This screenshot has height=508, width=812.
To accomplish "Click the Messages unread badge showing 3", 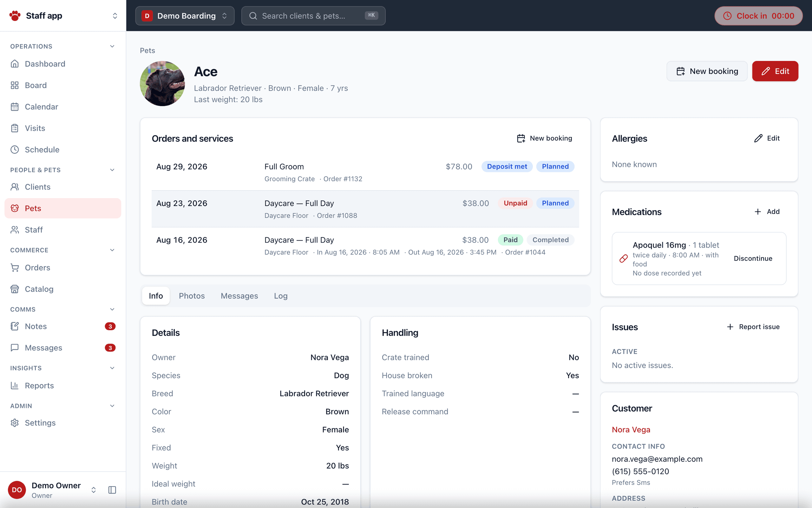I will pos(110,348).
